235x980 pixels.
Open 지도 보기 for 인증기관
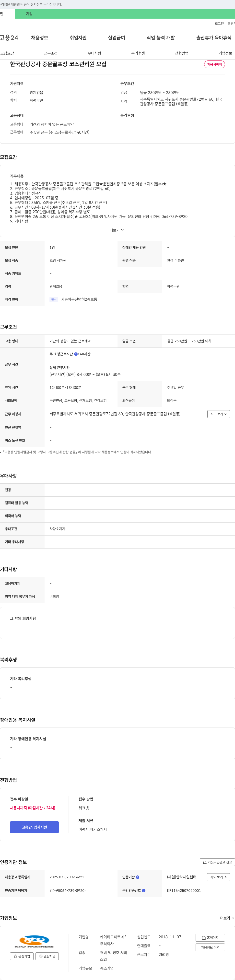[218, 877]
